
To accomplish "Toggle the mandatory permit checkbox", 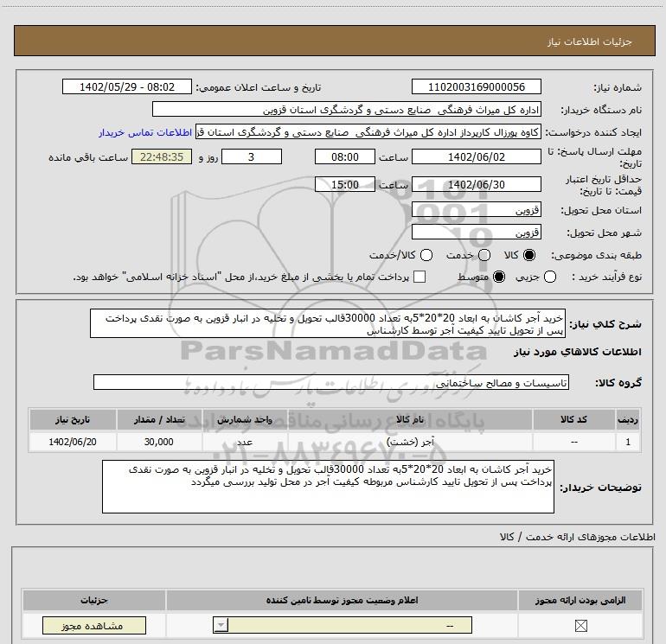I will coord(580,626).
